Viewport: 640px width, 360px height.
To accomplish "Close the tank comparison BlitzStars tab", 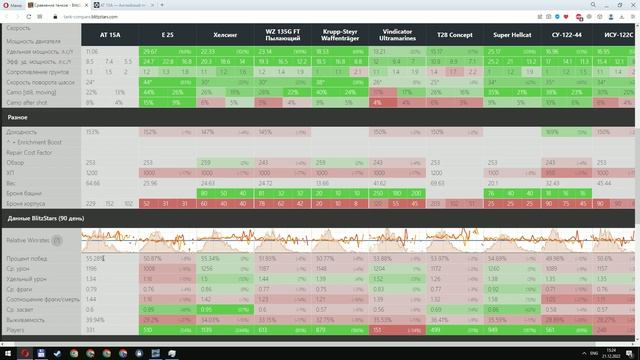I will pos(87,5).
